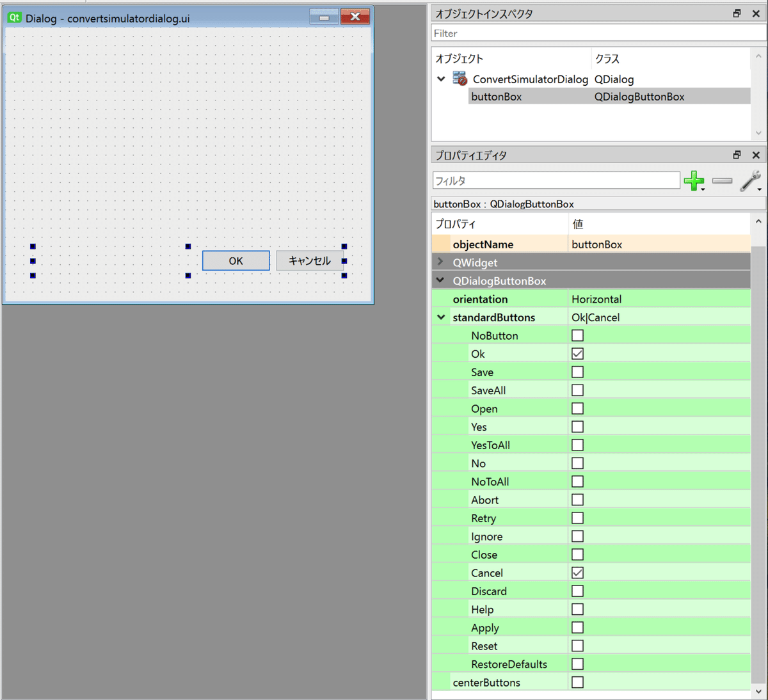Collapse the QDialogButtonBox property group
Screen dimensions: 768x700
[x=440, y=280]
